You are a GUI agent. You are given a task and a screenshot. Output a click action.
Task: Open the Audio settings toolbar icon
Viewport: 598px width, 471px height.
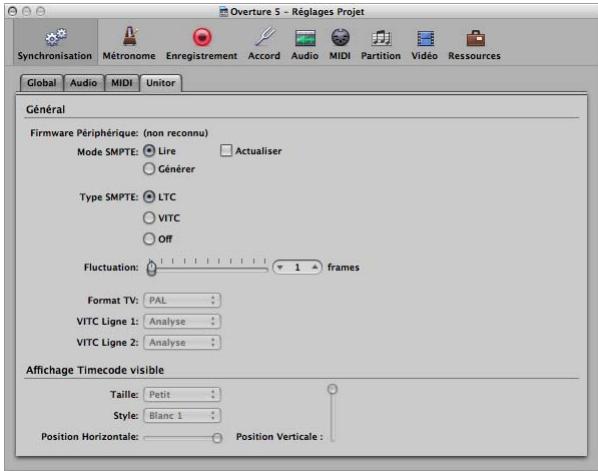pos(305,44)
